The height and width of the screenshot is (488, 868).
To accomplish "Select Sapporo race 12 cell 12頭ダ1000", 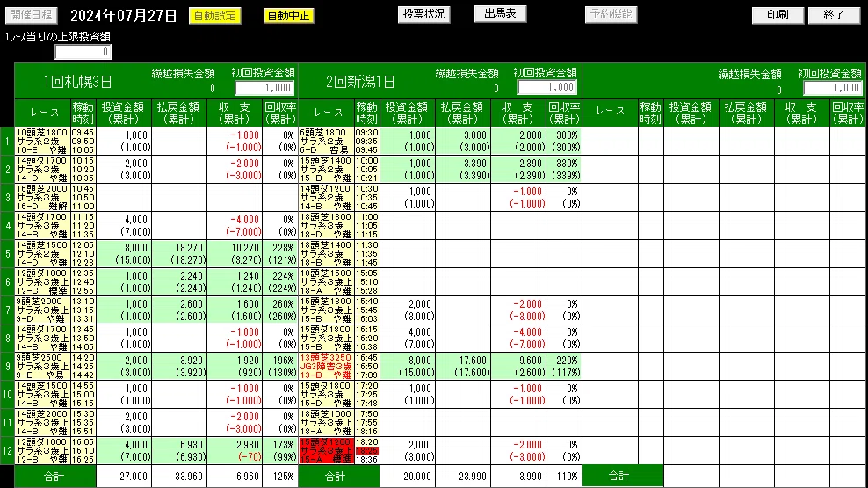I will coord(43,451).
